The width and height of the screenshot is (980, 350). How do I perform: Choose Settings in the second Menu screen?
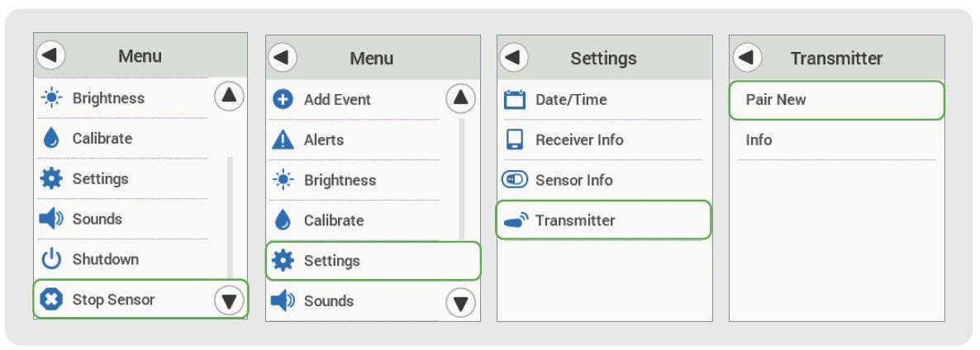[x=373, y=261]
